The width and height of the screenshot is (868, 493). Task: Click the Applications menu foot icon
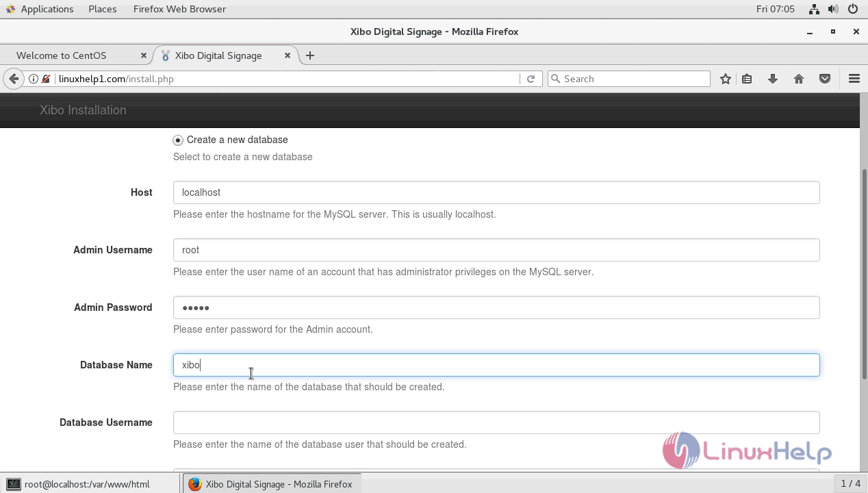[x=10, y=9]
